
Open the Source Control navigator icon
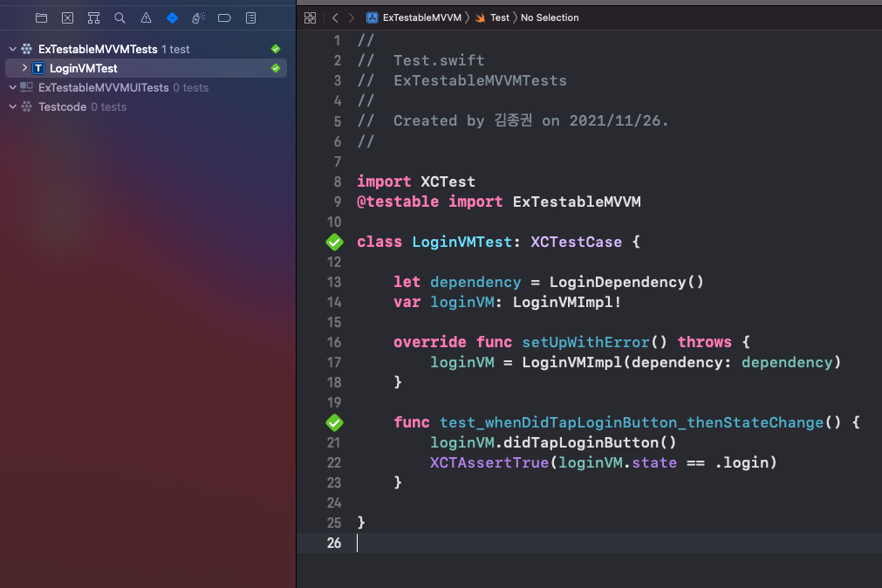tap(67, 18)
